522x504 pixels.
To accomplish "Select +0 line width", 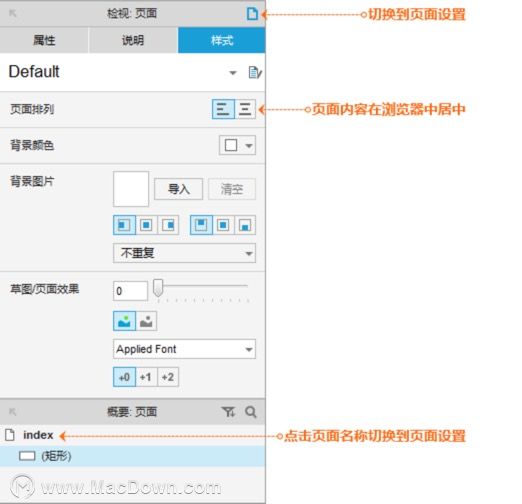I will [124, 377].
